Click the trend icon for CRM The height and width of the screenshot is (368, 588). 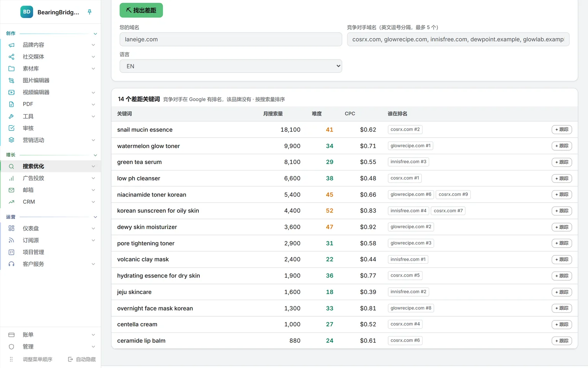11,202
